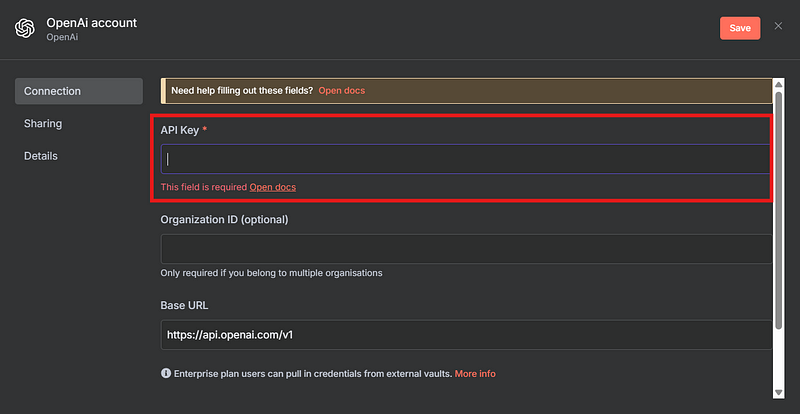The height and width of the screenshot is (414, 800).
Task: Focus the API Key input field
Action: coord(465,159)
